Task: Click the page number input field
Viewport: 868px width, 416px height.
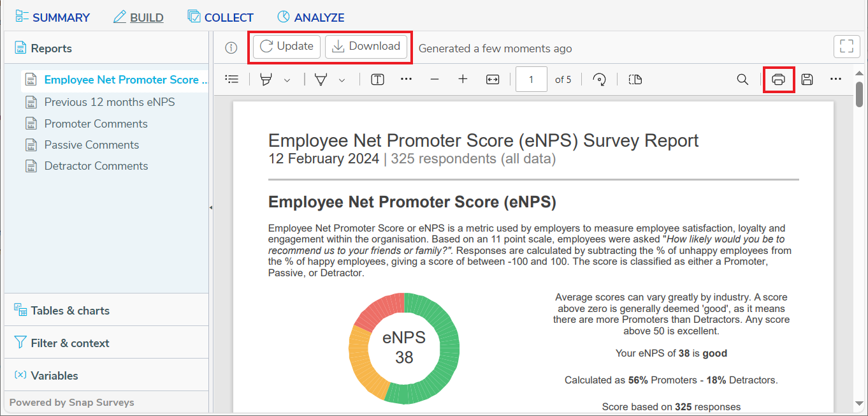Action: [531, 79]
